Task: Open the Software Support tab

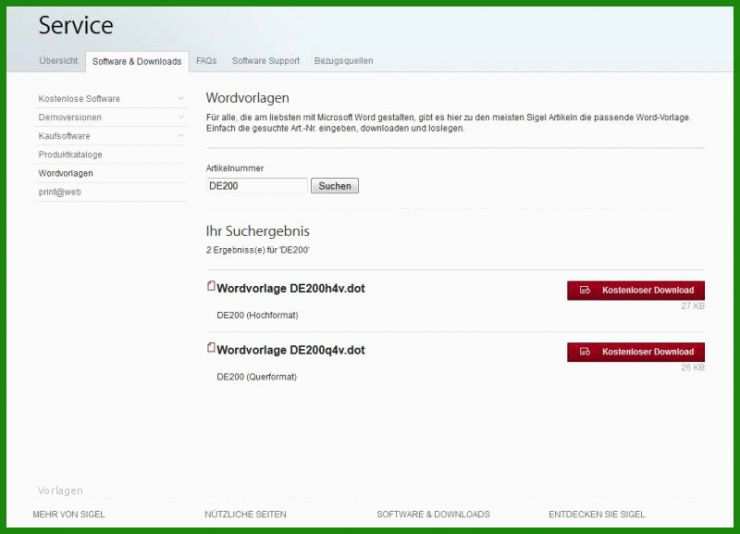Action: point(266,61)
